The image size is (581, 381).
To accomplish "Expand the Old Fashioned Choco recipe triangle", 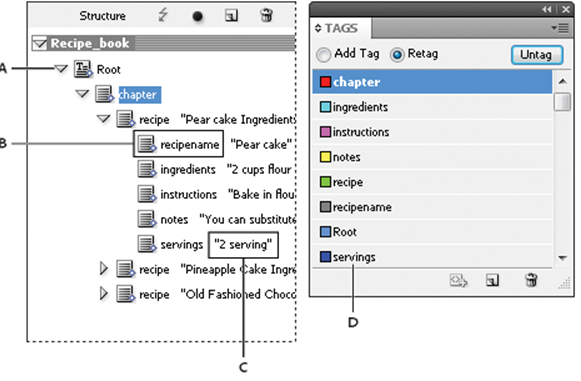I will point(104,294).
